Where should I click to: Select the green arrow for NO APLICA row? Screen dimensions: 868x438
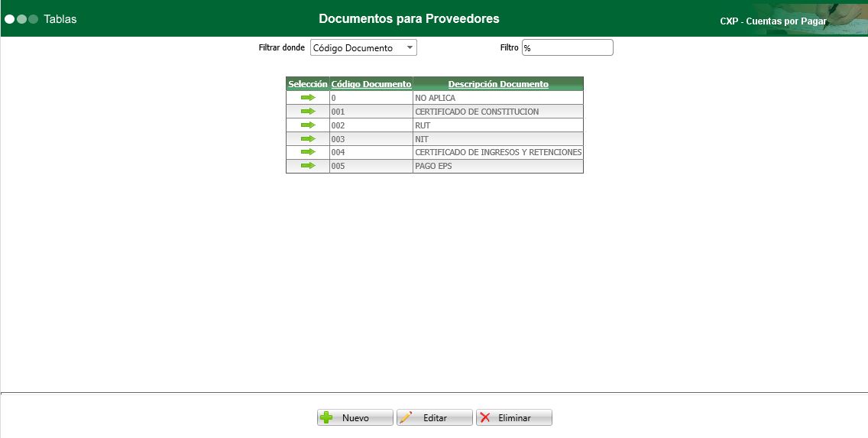[x=308, y=97]
